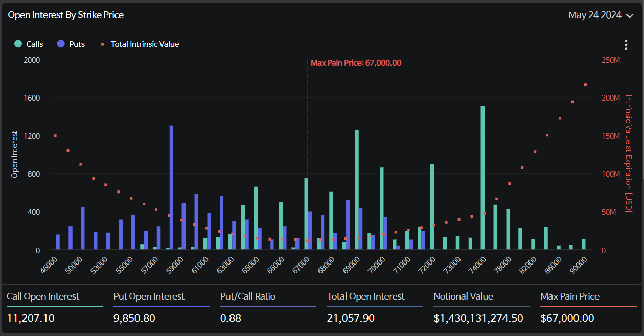Click the Notional Value figure $1,430,131,274.50
Viewport: 644px width, 336px height.
pos(478,318)
